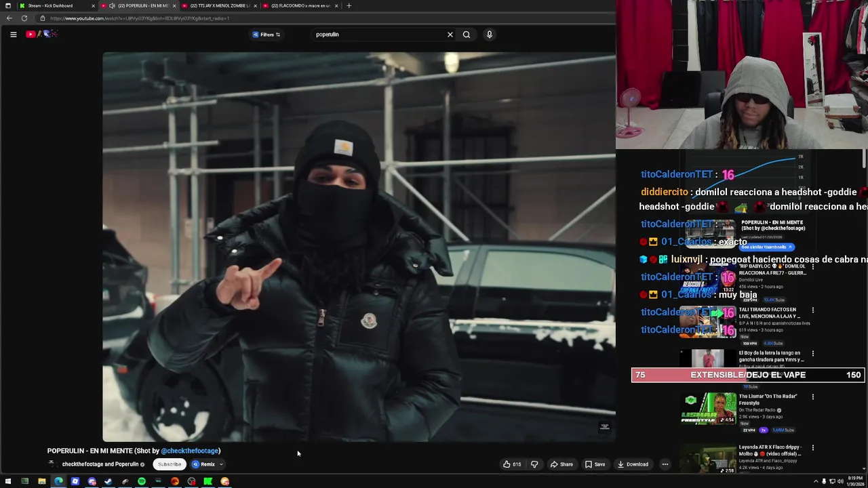The image size is (868, 488).
Task: Reload the page with the refresh icon
Action: 24,18
